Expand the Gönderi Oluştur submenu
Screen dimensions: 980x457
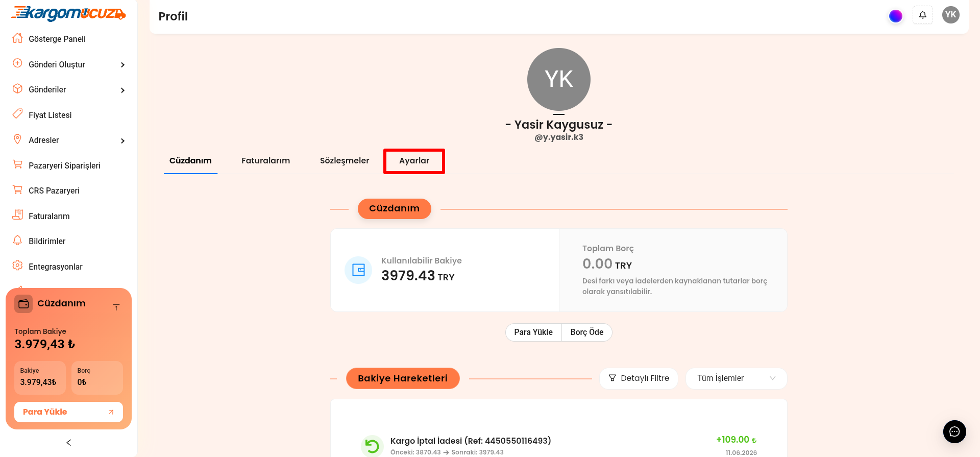[x=68, y=64]
